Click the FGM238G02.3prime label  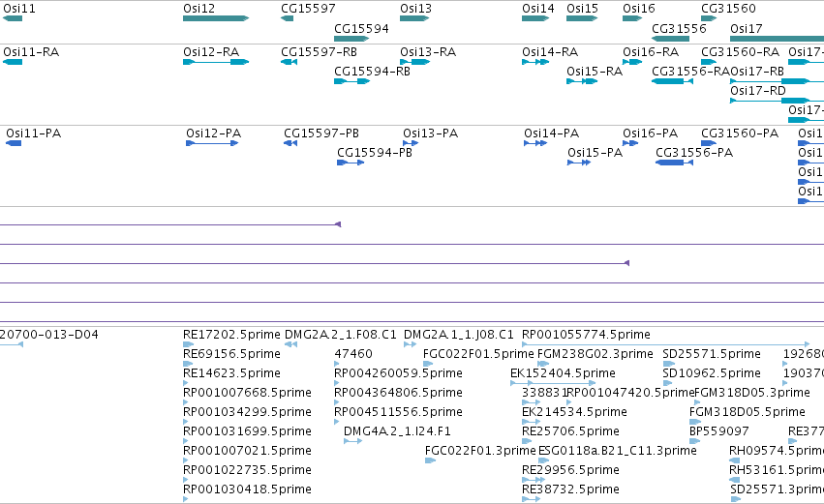(x=595, y=354)
